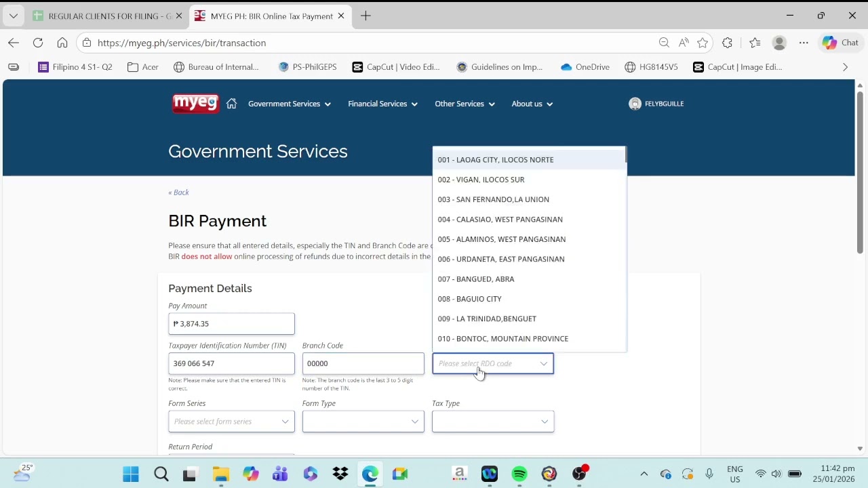Choose 009 - LA TRINIDAD, BENGUET option

point(528,319)
